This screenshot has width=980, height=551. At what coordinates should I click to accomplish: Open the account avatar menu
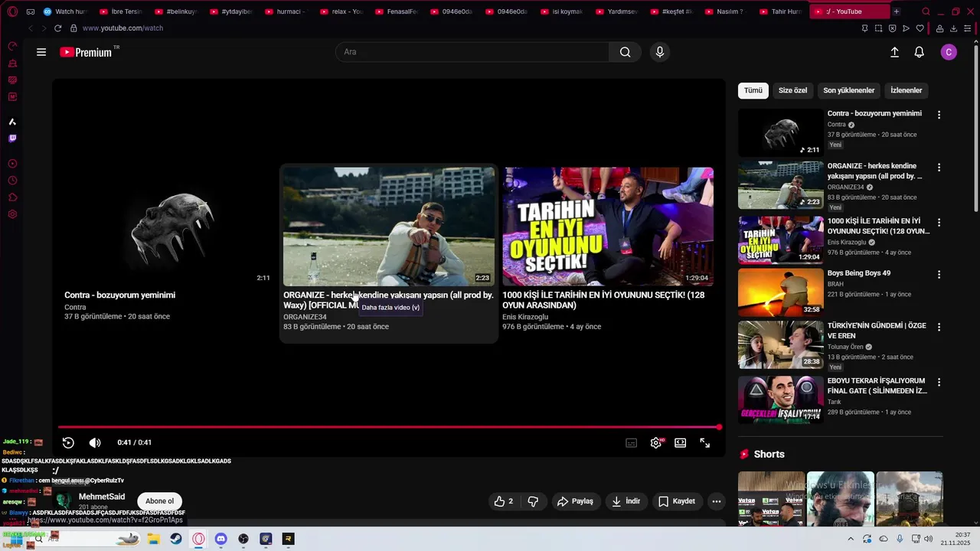[x=949, y=52]
